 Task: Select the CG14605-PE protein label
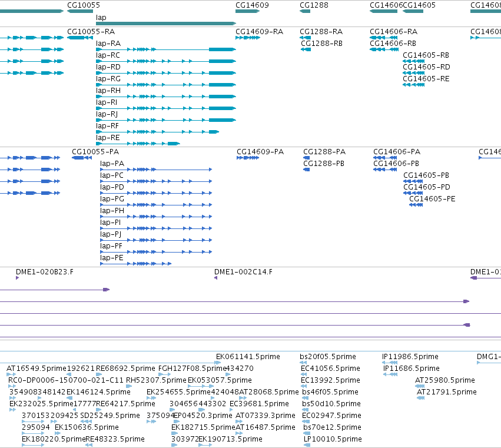pyautogui.click(x=432, y=199)
